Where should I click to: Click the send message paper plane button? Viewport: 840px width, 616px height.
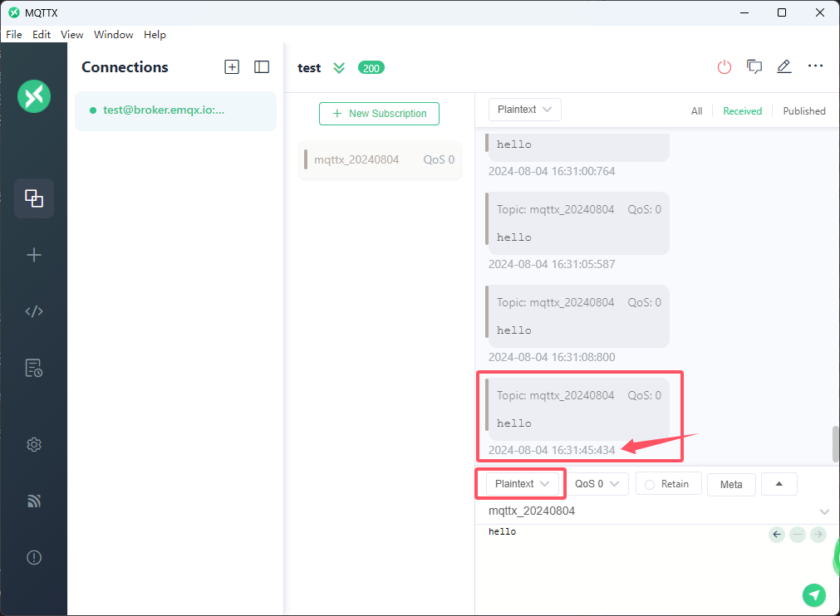click(814, 594)
